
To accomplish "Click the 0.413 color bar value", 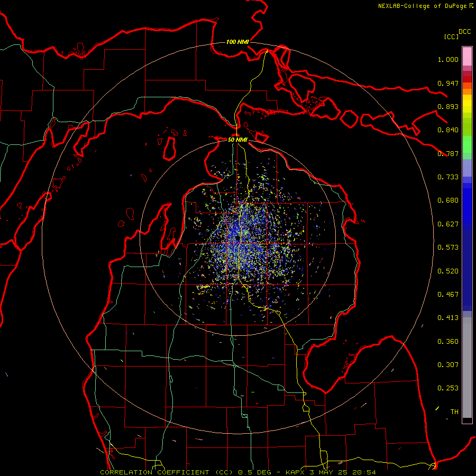I will (x=448, y=317).
